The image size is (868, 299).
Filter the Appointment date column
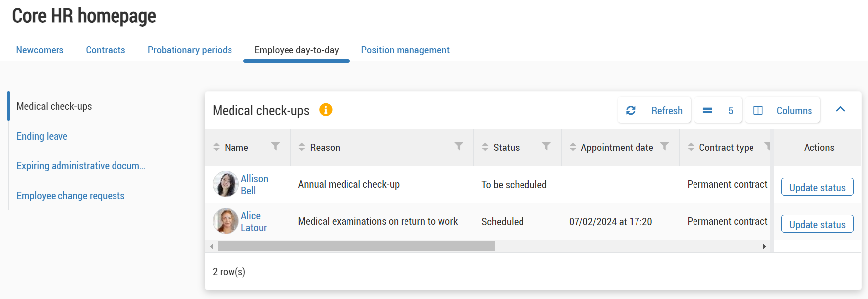click(x=665, y=147)
